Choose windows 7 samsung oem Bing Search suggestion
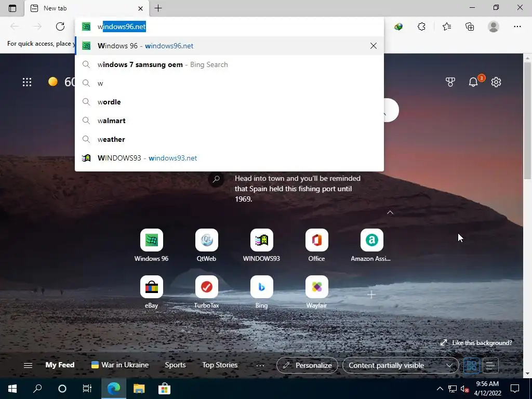Screen dimensions: 532x399 (229, 64)
